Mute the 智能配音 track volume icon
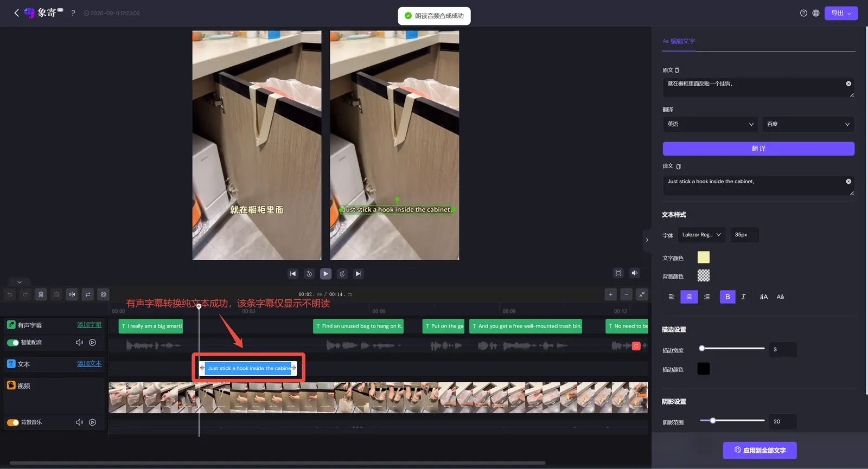868x469 pixels. pyautogui.click(x=79, y=343)
